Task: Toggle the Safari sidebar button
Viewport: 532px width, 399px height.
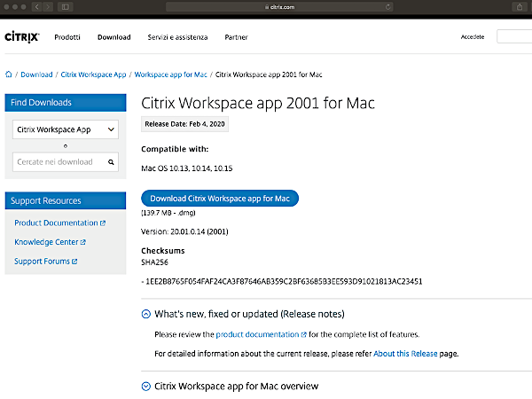Action: coord(66,7)
